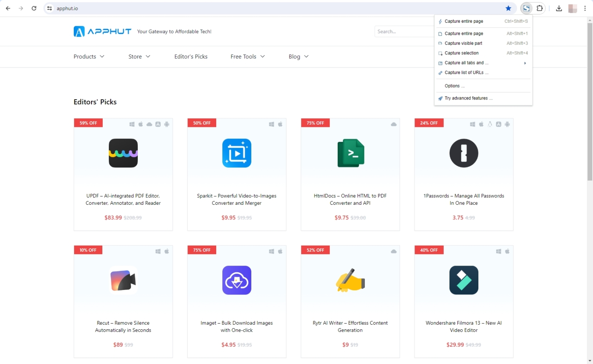Image resolution: width=593 pixels, height=364 pixels.
Task: Select the Capture selection dashed-rectangle icon
Action: (x=440, y=53)
